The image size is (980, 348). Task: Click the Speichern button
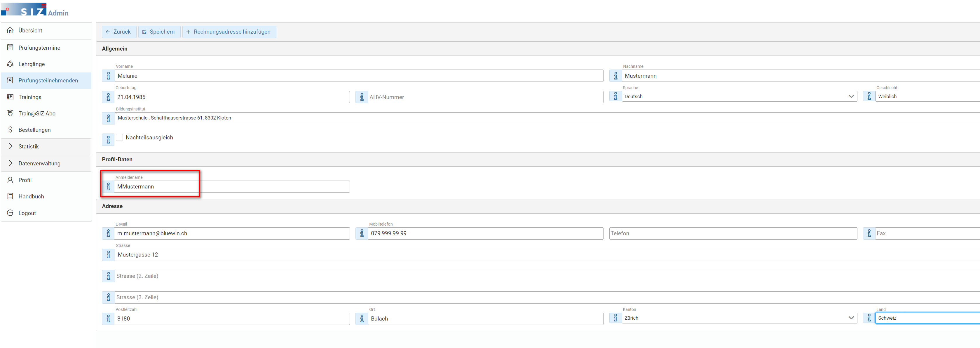click(x=159, y=32)
